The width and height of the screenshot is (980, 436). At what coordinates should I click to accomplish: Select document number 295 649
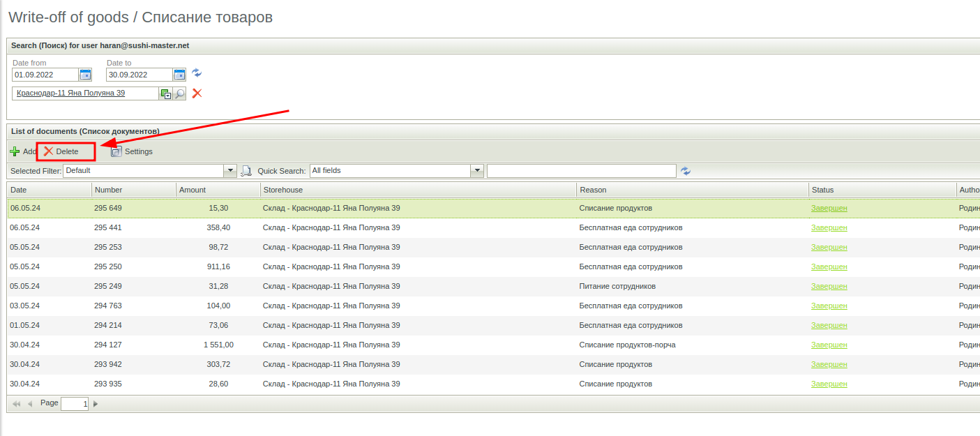tap(108, 208)
